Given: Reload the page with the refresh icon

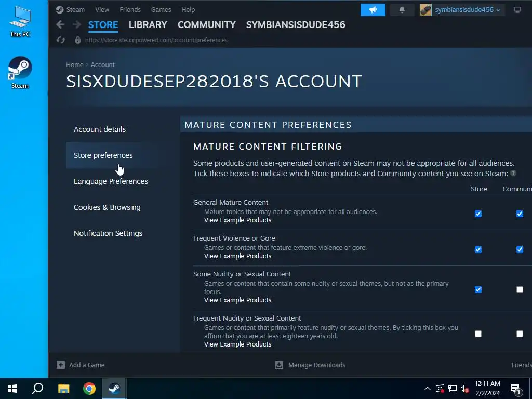Looking at the screenshot, I should click(x=61, y=40).
